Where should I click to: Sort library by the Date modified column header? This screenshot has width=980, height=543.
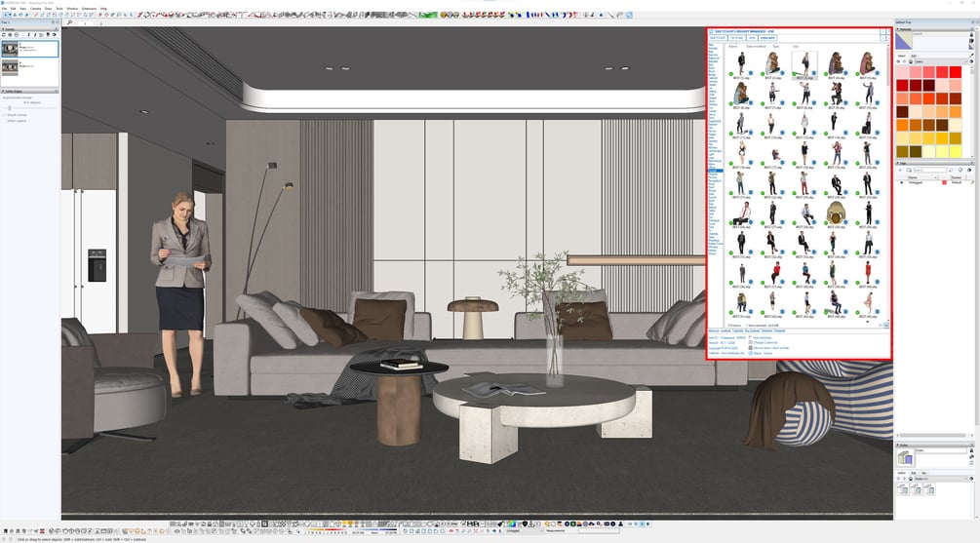756,46
